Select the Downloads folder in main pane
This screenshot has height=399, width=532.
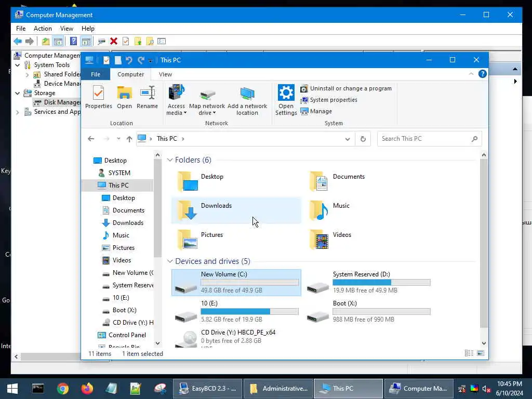(x=236, y=210)
